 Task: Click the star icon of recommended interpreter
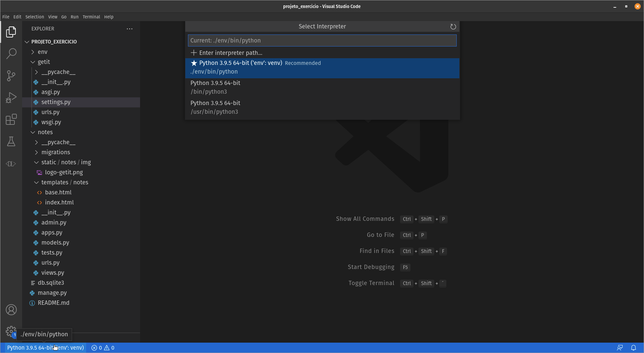point(194,63)
